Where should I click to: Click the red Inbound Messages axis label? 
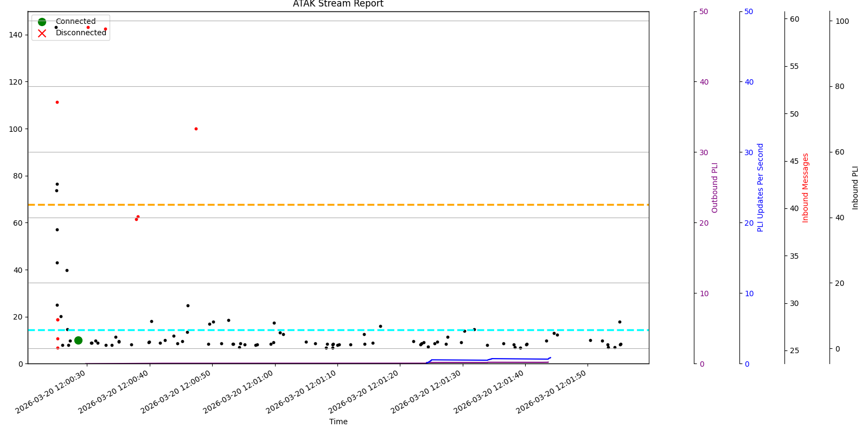point(806,188)
